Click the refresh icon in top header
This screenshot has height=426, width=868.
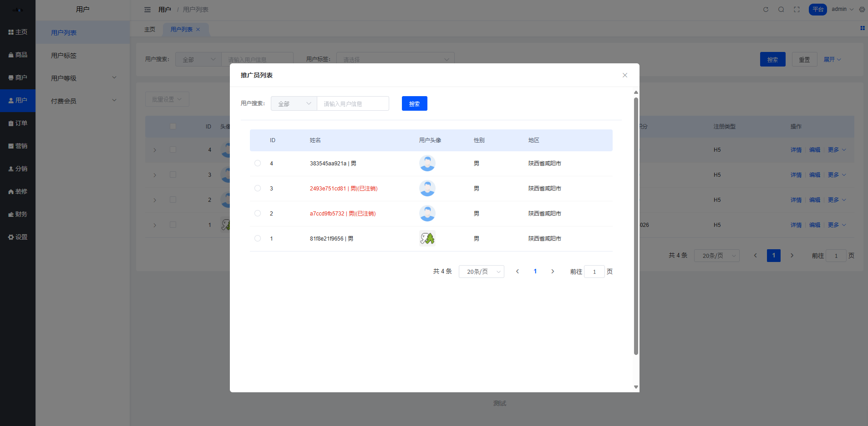[x=766, y=10]
